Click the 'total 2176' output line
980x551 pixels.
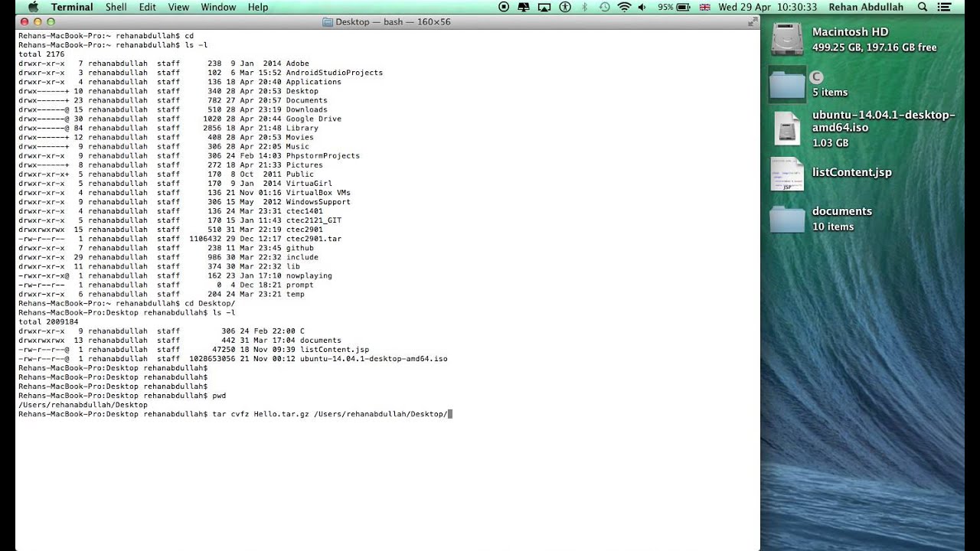click(x=41, y=54)
